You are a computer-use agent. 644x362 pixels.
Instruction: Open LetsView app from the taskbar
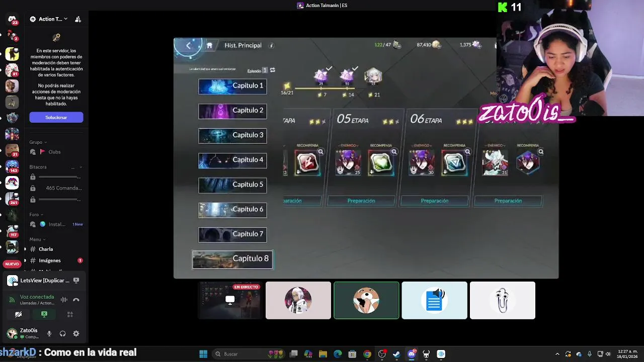coord(441,354)
